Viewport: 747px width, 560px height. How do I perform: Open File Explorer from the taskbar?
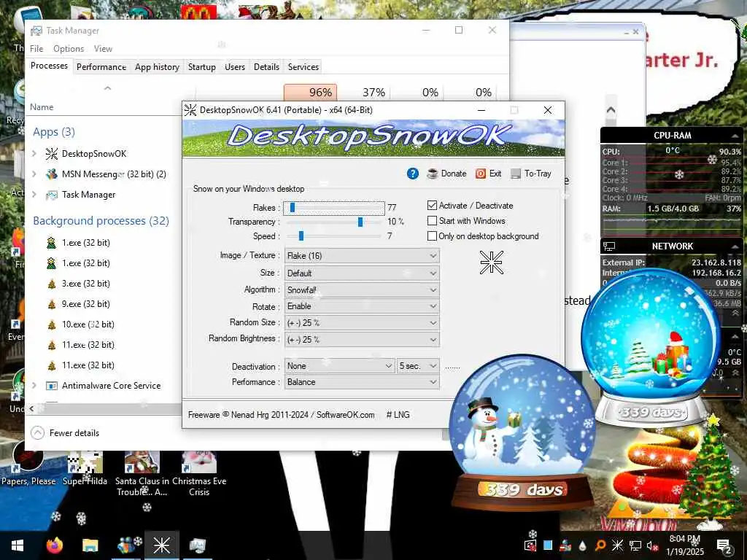[x=90, y=545]
